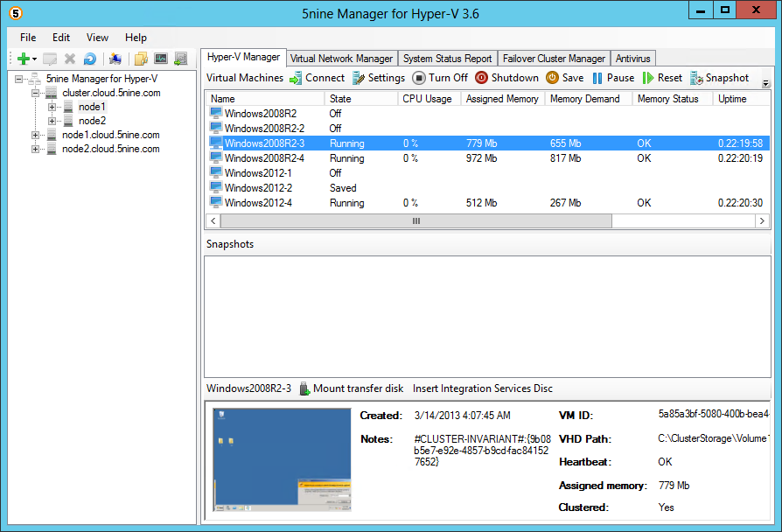Click the new virtual machine wizard icon

115,59
